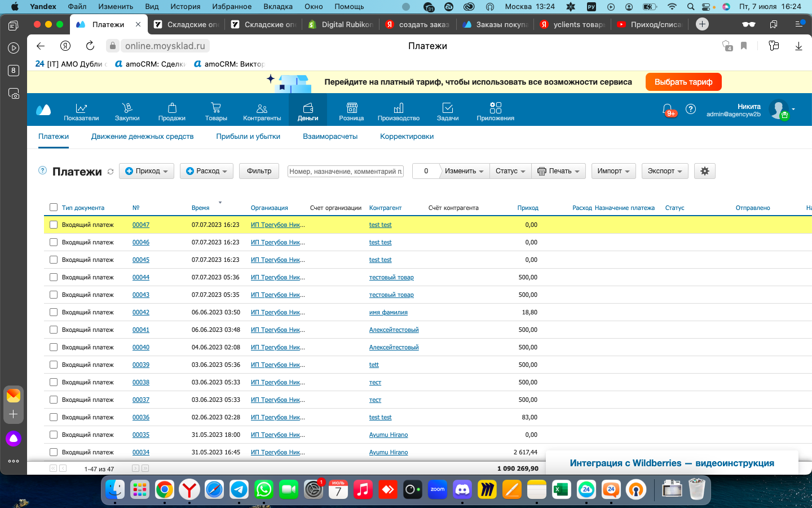
Task: Switch to Digital Rubikon browser tab
Action: (x=341, y=24)
